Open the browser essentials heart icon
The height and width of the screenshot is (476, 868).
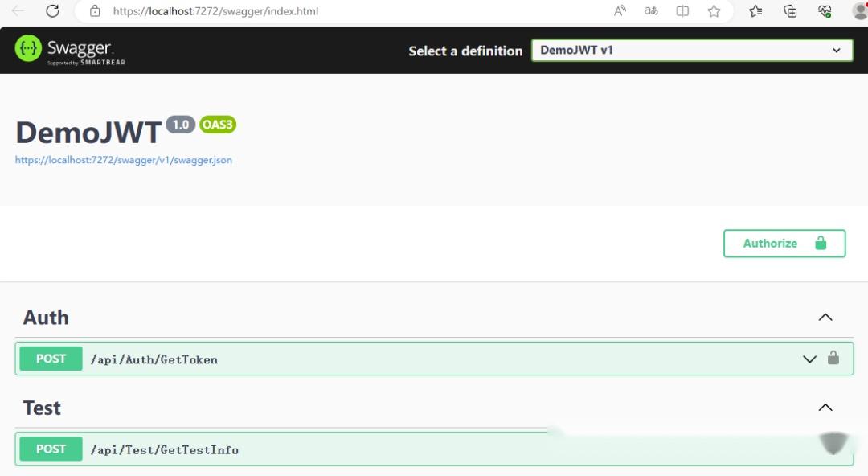825,10
